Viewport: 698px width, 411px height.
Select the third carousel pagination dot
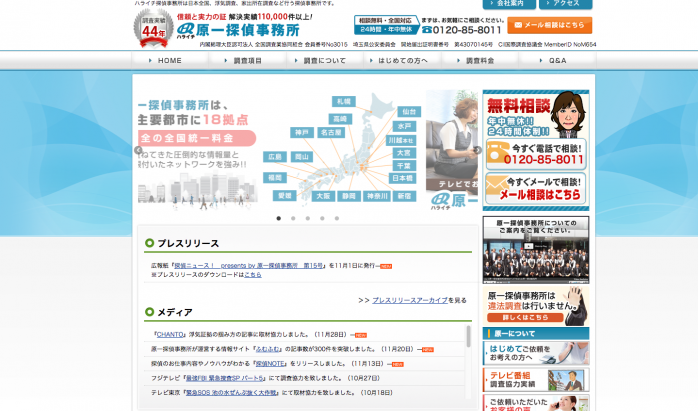[308, 218]
